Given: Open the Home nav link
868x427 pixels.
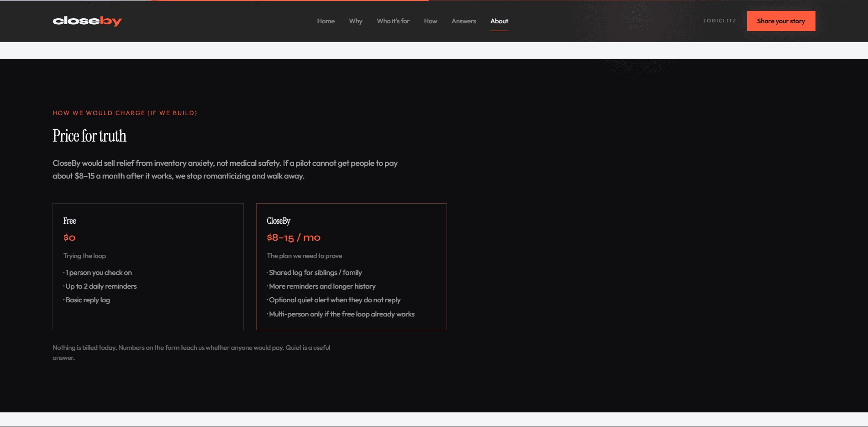Looking at the screenshot, I should click(326, 21).
